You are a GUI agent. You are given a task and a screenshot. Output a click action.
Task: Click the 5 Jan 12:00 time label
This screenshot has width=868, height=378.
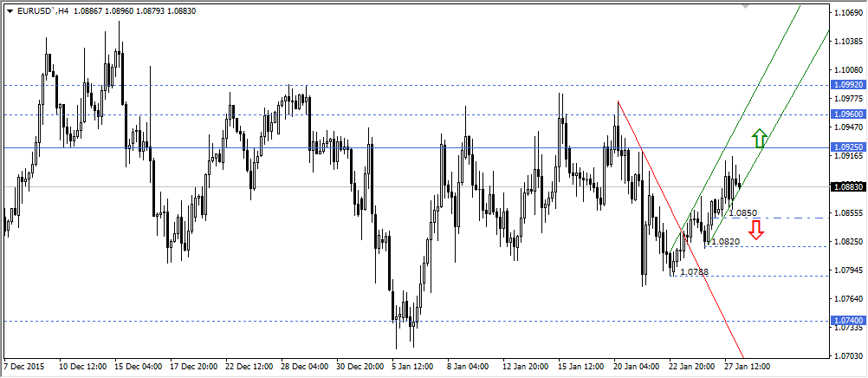[414, 367]
